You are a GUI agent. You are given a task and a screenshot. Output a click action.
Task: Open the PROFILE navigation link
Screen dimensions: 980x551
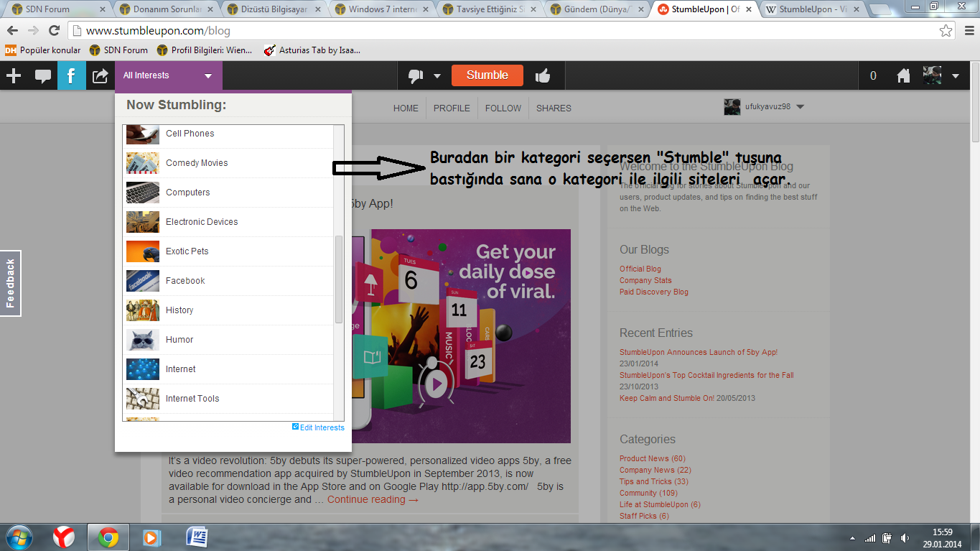tap(452, 108)
